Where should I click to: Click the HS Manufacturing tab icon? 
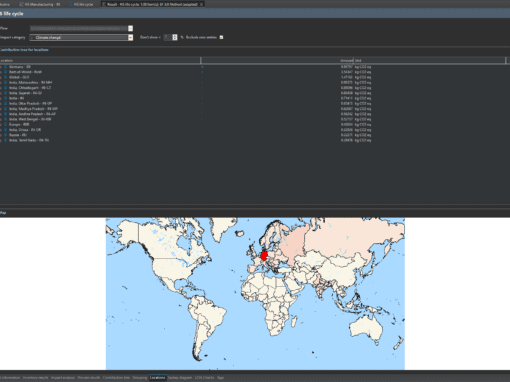[21, 4]
